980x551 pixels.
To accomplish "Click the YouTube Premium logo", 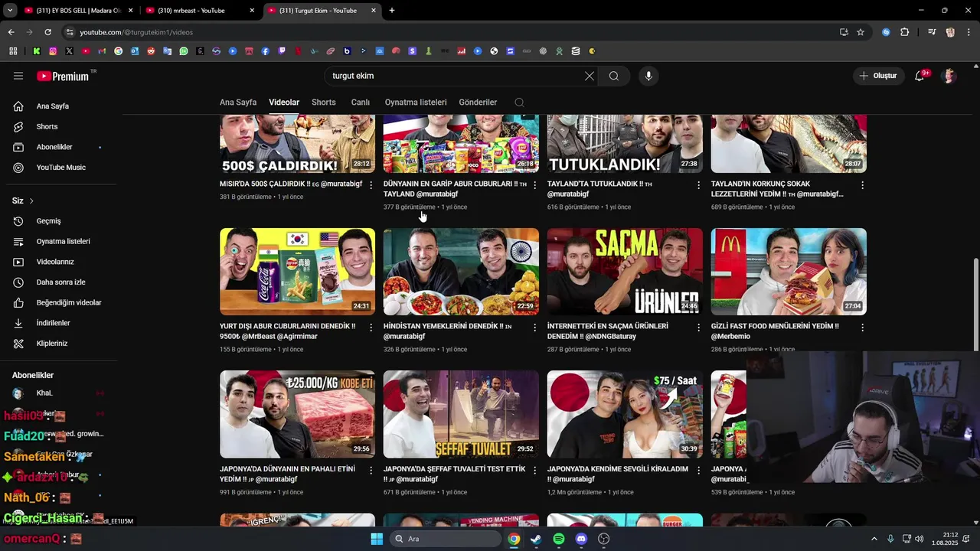I will 64,76.
